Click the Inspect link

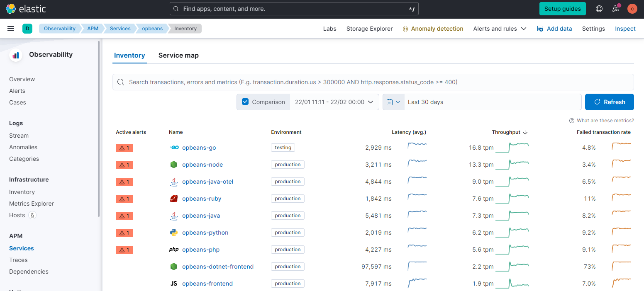coord(625,29)
